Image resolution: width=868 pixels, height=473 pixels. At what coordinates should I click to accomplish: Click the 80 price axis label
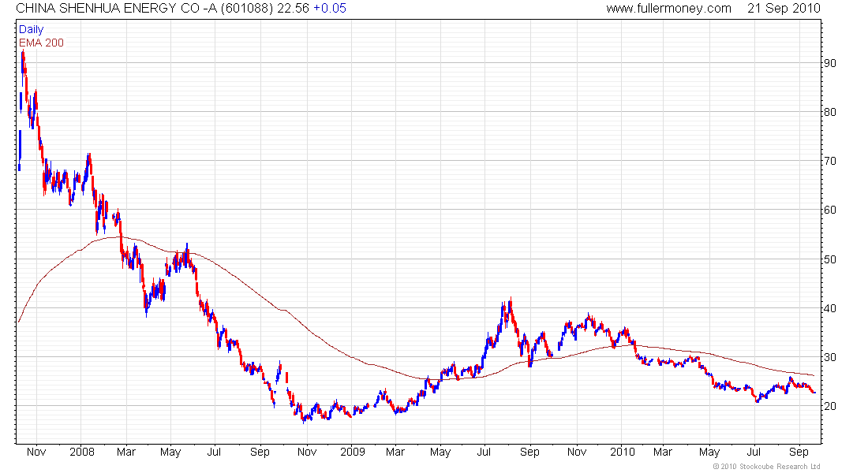click(x=830, y=112)
